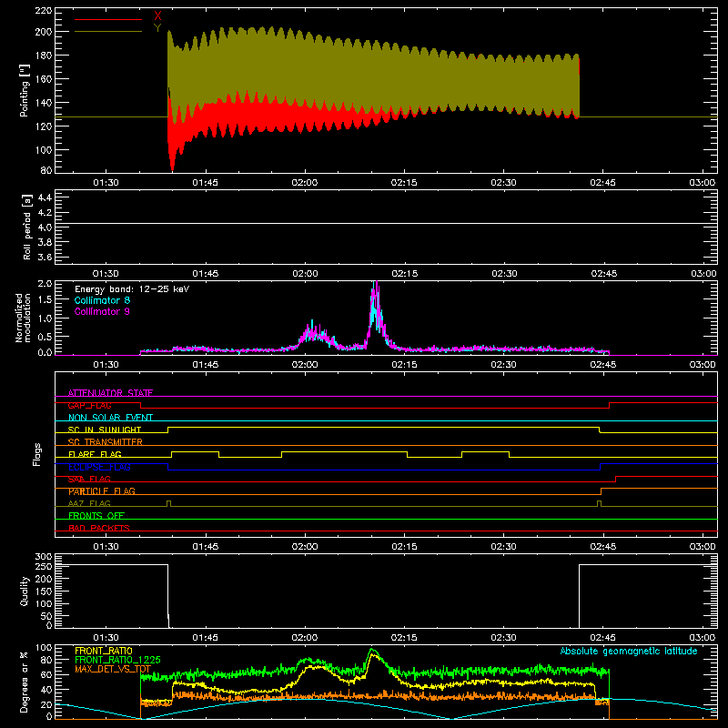Click the Pointing axis title
This screenshot has height=728, width=728.
(x=25, y=90)
